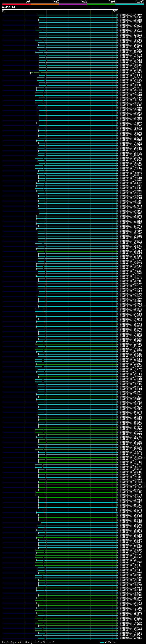Click the UniRef100_Q01525 label
This screenshot has height=644, width=146.
[x=131, y=321]
